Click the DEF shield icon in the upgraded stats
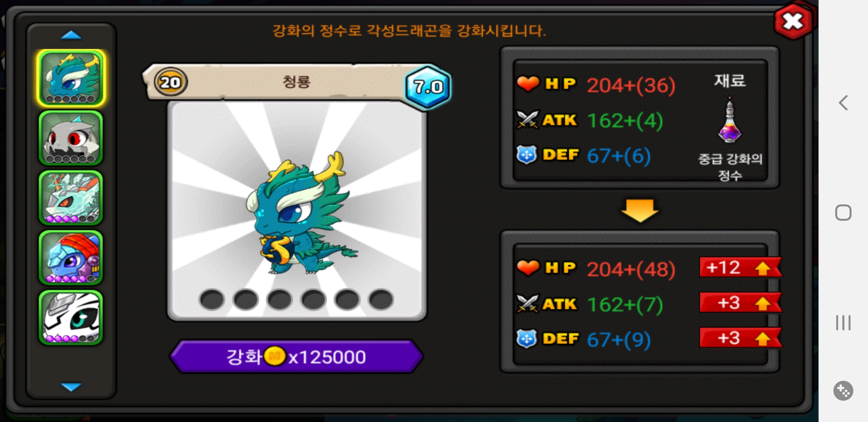Viewport: 868px width, 422px height. coord(527,339)
